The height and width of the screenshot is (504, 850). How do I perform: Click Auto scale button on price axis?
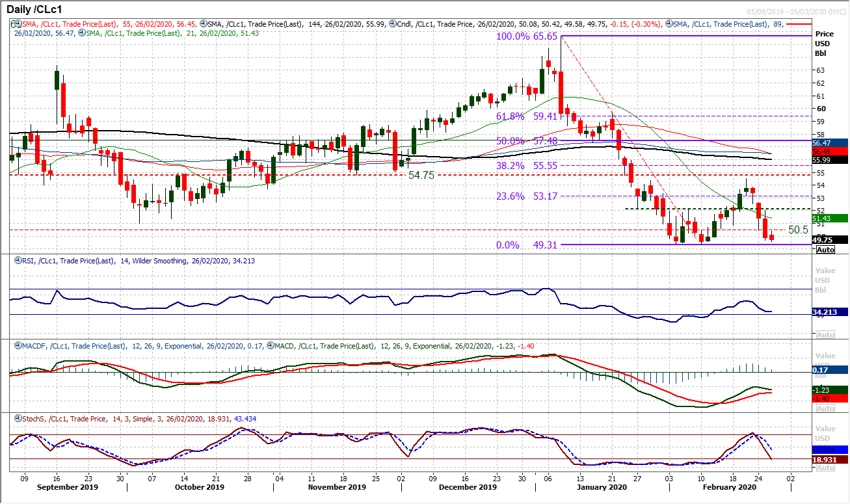[x=825, y=250]
